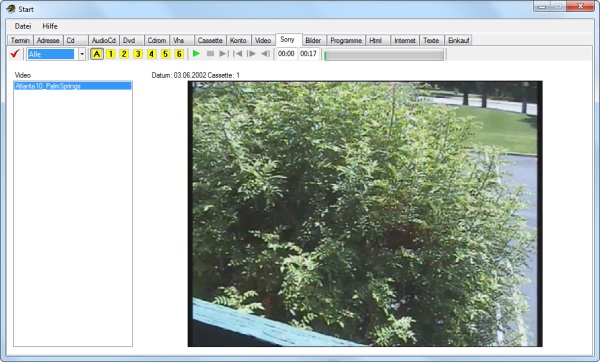Expand the Alle dropdown arrow
Image resolution: width=600 pixels, height=362 pixels.
point(82,54)
